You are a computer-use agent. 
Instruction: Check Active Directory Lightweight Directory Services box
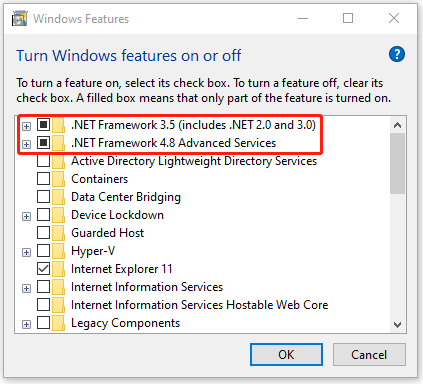pyautogui.click(x=43, y=161)
